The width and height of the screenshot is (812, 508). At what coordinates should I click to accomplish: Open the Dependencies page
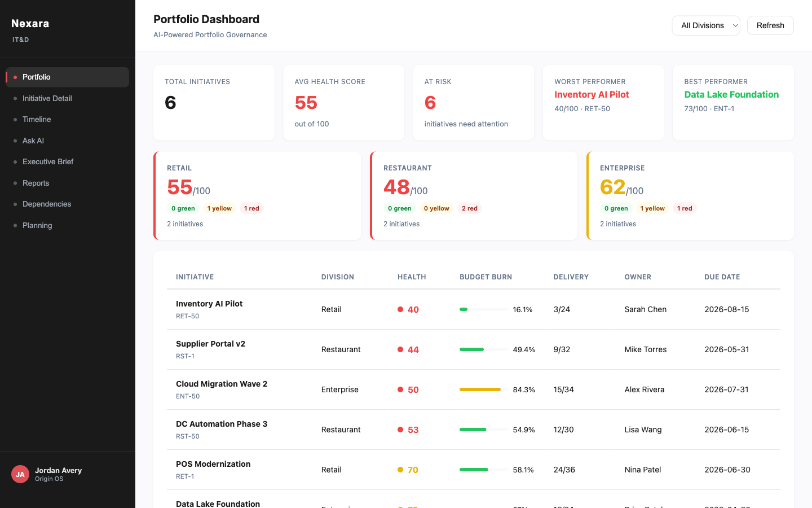click(67, 204)
